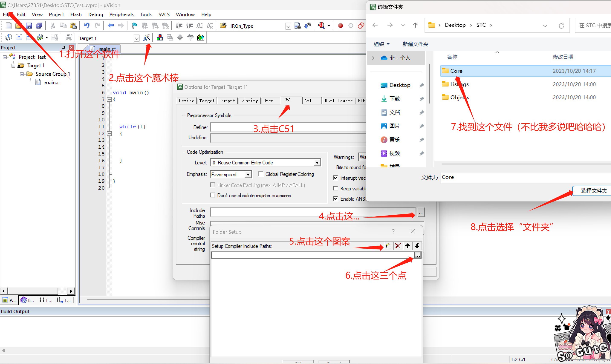This screenshot has width=611, height=364.
Task: Click the refresh icon in folder dialog
Action: 561,26
